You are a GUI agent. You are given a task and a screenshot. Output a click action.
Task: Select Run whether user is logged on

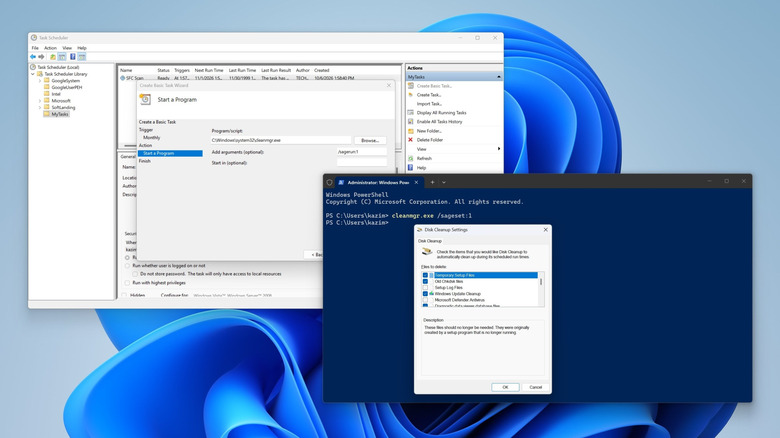[x=127, y=266]
